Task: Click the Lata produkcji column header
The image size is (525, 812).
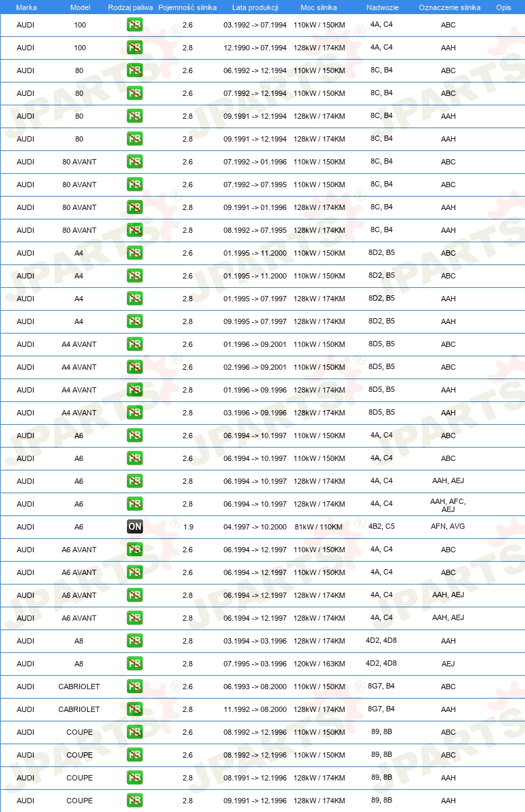Action: click(255, 7)
